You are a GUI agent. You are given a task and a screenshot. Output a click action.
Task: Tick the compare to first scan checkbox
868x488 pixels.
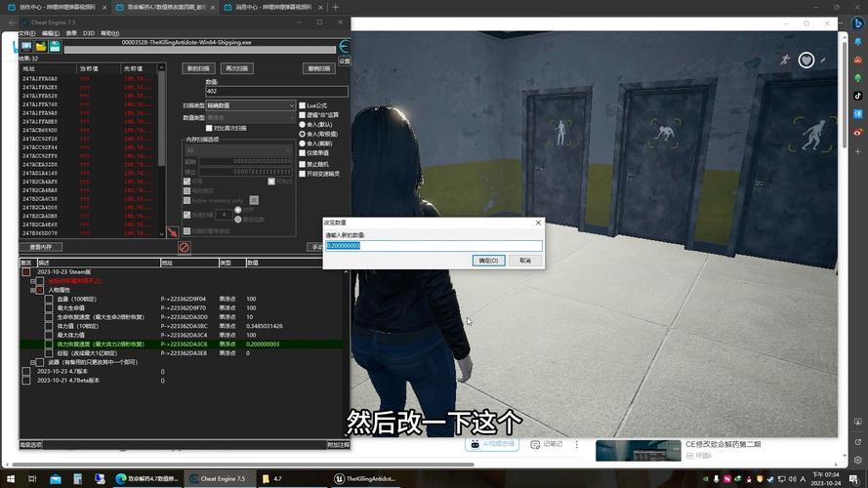pyautogui.click(x=209, y=128)
